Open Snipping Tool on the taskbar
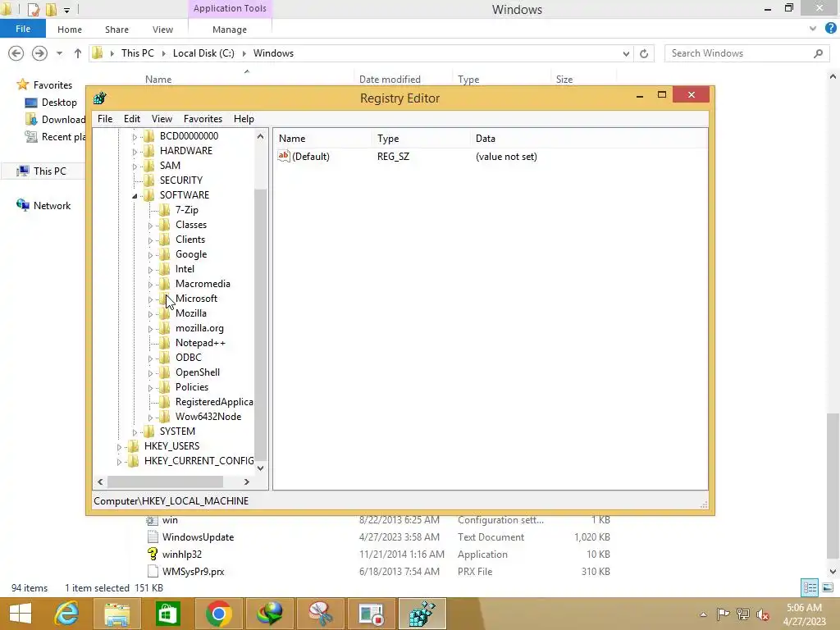The height and width of the screenshot is (630, 840). (321, 614)
